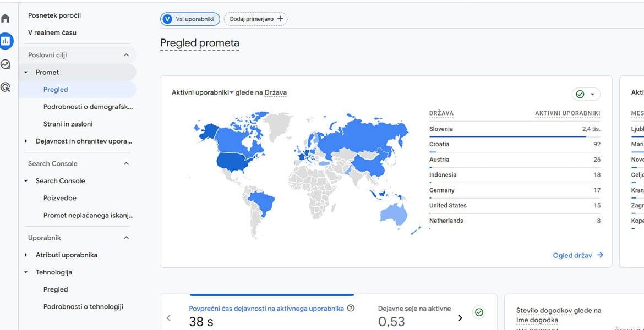The image size is (644, 330).
Task: Open the data quality dropdown on map card
Action: (x=586, y=94)
